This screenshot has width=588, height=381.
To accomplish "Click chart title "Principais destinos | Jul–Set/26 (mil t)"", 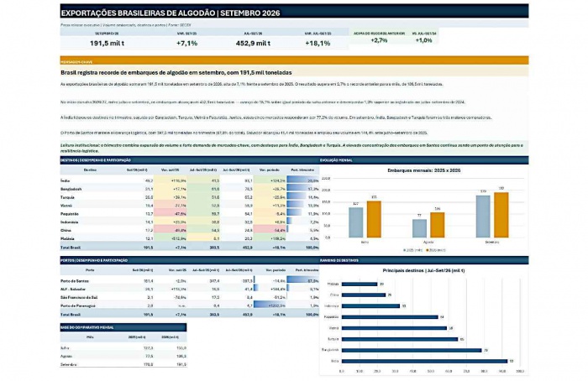I will coord(423,270).
